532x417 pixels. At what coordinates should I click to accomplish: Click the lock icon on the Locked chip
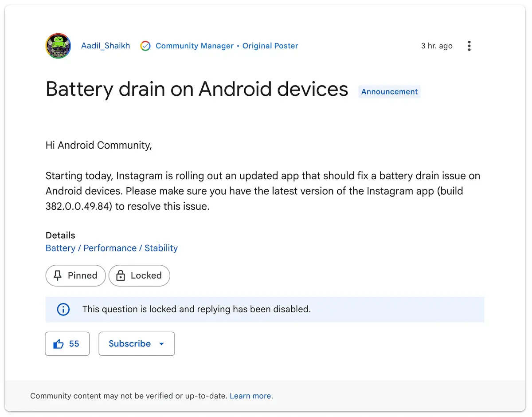(x=120, y=275)
